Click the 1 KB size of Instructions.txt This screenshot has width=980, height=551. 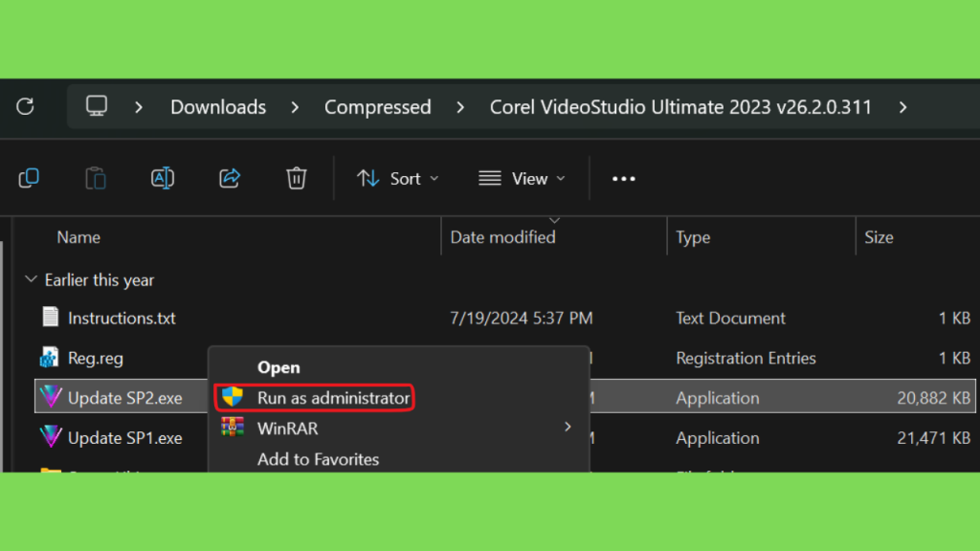[954, 318]
